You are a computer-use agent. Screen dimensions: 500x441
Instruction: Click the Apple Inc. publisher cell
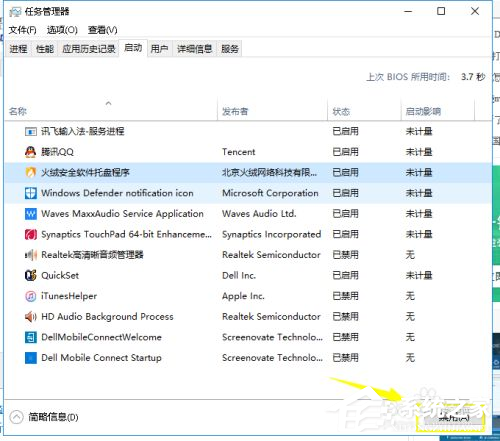243,296
